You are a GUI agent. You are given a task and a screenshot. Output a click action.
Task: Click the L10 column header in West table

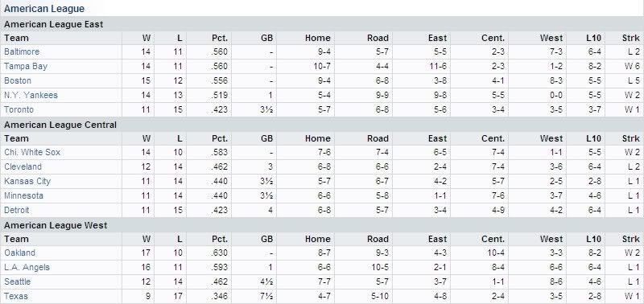pos(593,239)
